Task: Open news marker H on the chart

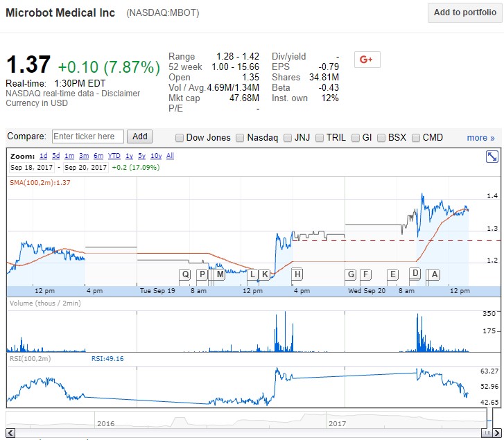Action: (x=297, y=274)
